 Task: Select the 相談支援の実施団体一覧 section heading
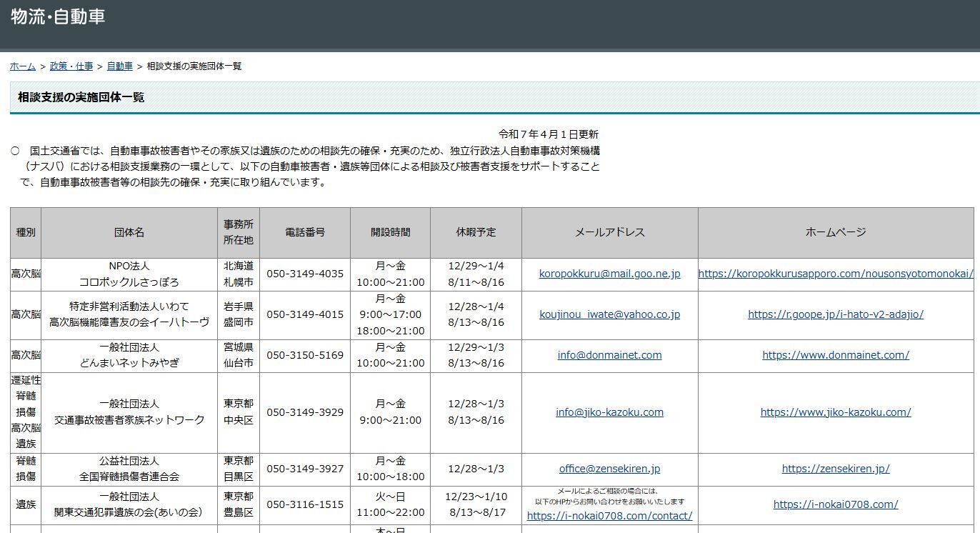click(81, 97)
